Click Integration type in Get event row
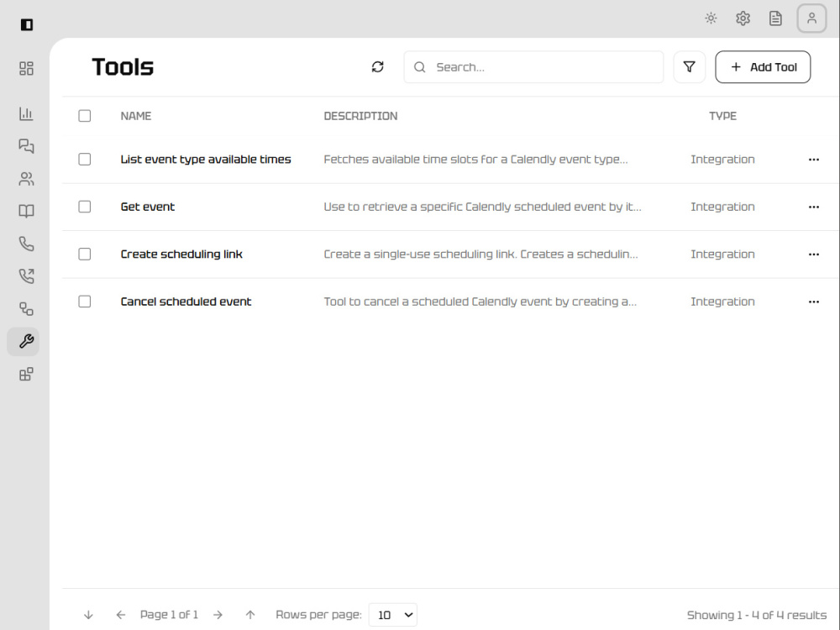The image size is (840, 630). coord(722,207)
